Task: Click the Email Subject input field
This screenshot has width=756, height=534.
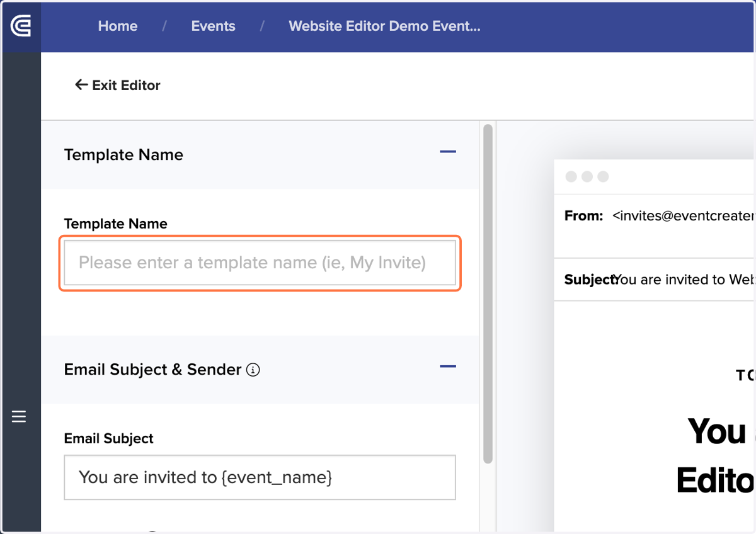Action: 260,477
